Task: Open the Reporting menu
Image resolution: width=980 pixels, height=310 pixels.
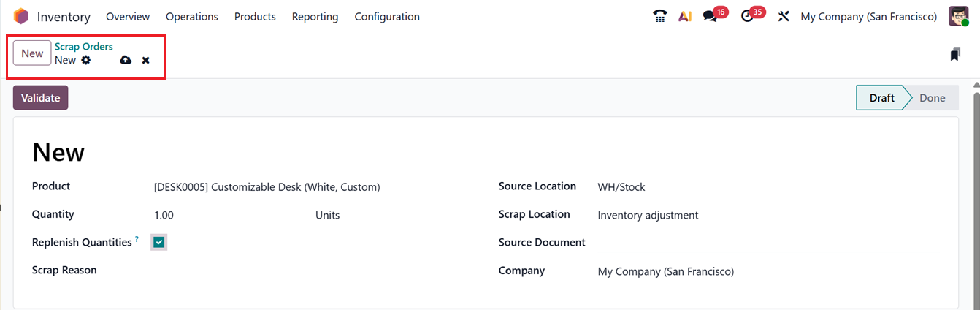Action: (x=315, y=16)
